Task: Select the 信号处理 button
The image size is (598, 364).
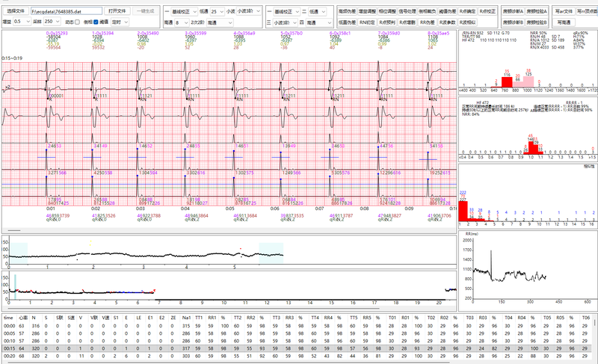Action: pos(406,12)
